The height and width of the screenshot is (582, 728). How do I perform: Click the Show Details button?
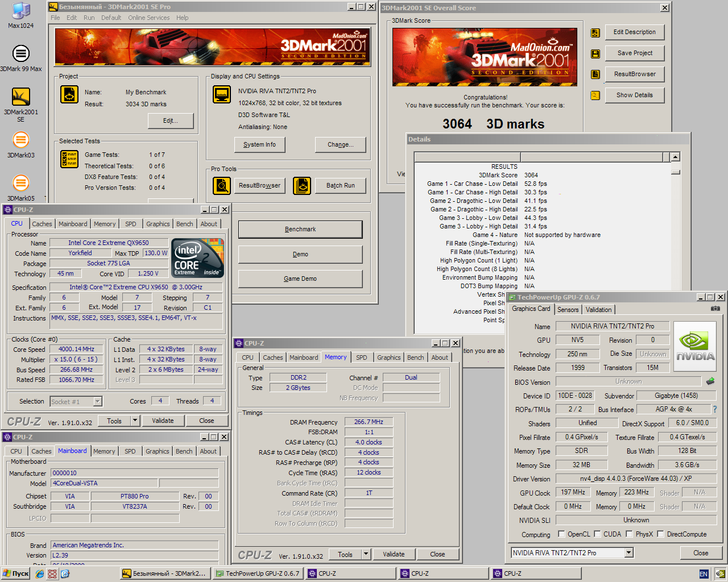pos(635,95)
